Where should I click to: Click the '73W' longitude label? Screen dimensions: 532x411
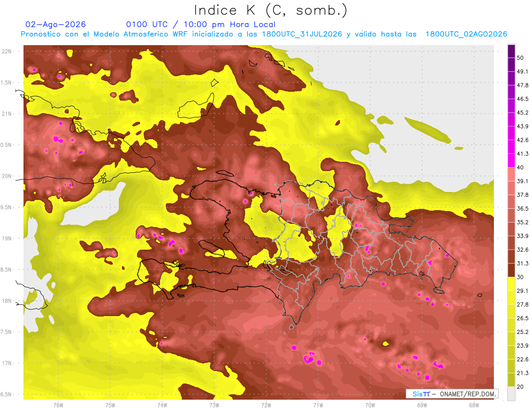click(214, 405)
